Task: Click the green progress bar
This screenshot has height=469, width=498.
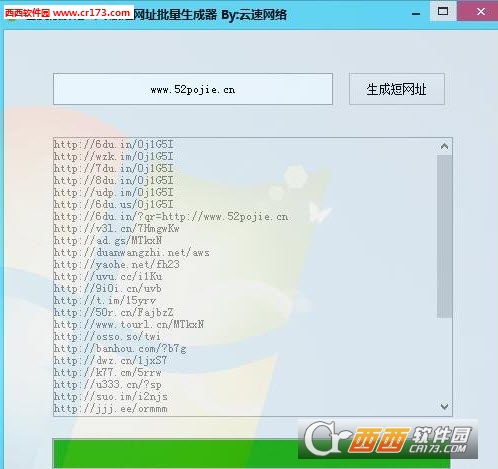Action: pos(252,454)
